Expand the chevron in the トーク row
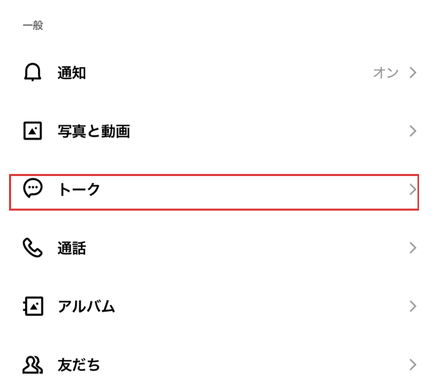439x383 pixels. (413, 189)
